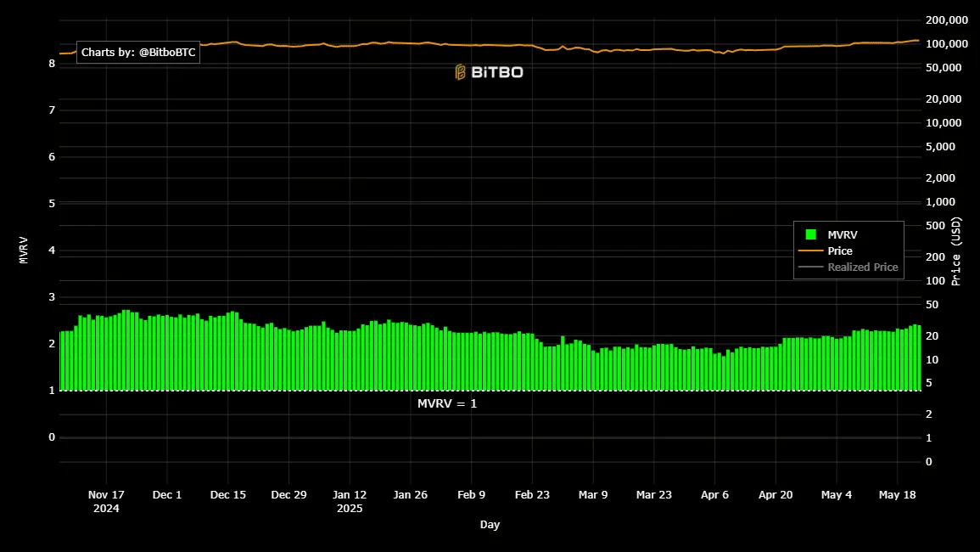980x552 pixels.
Task: Click the gray Realized Price legend line
Action: [810, 268]
